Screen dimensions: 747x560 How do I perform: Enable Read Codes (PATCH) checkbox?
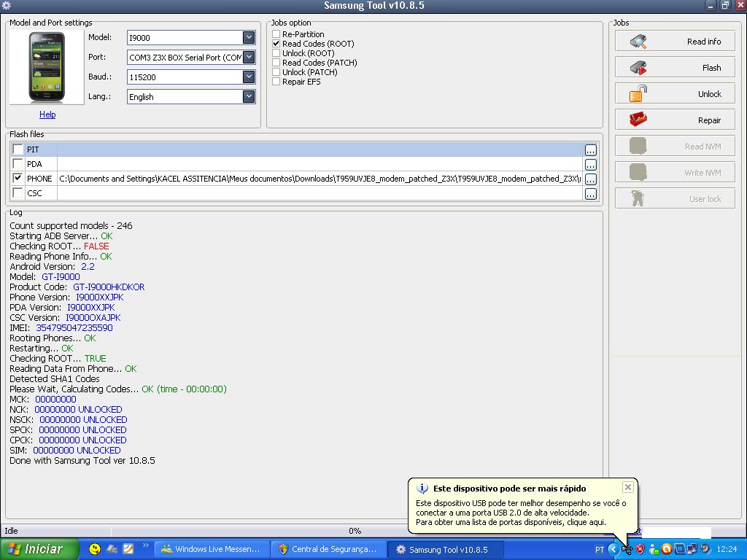click(x=276, y=63)
